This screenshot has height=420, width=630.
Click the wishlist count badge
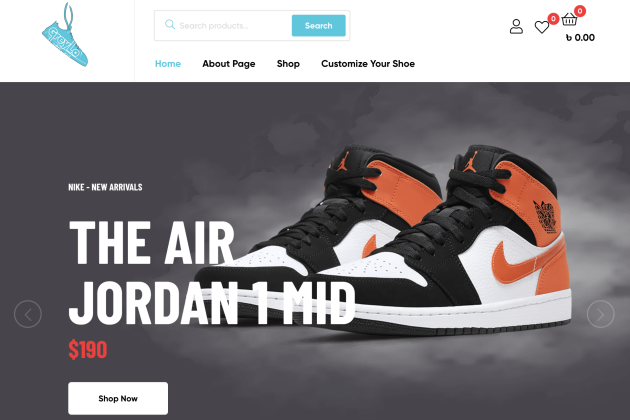coord(553,18)
